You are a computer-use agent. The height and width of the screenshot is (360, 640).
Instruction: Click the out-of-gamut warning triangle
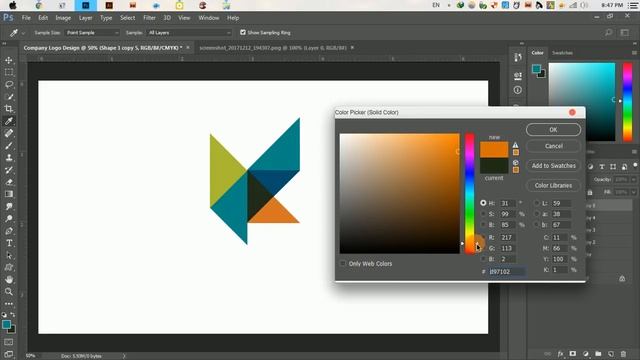[516, 145]
